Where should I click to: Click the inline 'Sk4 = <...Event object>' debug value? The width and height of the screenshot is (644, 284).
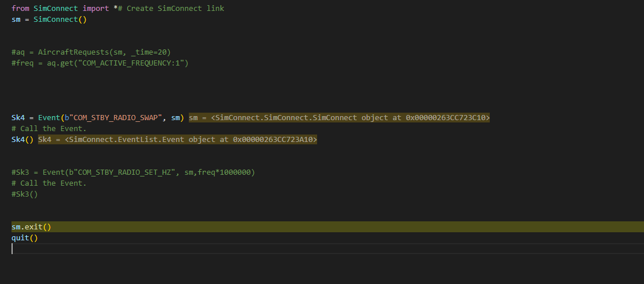pos(177,140)
